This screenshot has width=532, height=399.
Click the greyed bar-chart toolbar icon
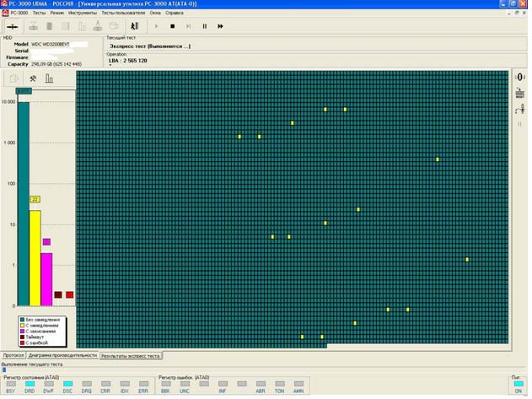(82, 26)
